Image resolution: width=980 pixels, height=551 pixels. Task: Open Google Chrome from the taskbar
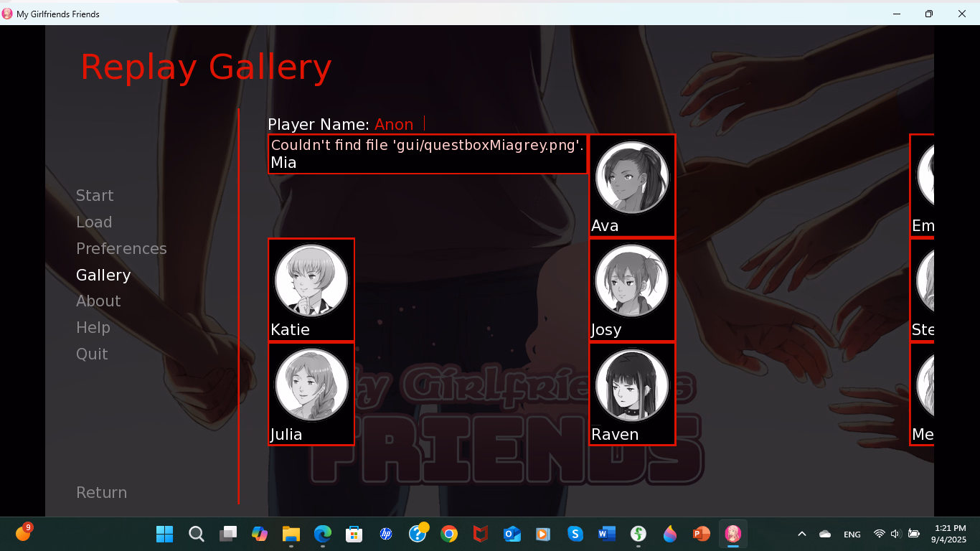[x=449, y=534]
